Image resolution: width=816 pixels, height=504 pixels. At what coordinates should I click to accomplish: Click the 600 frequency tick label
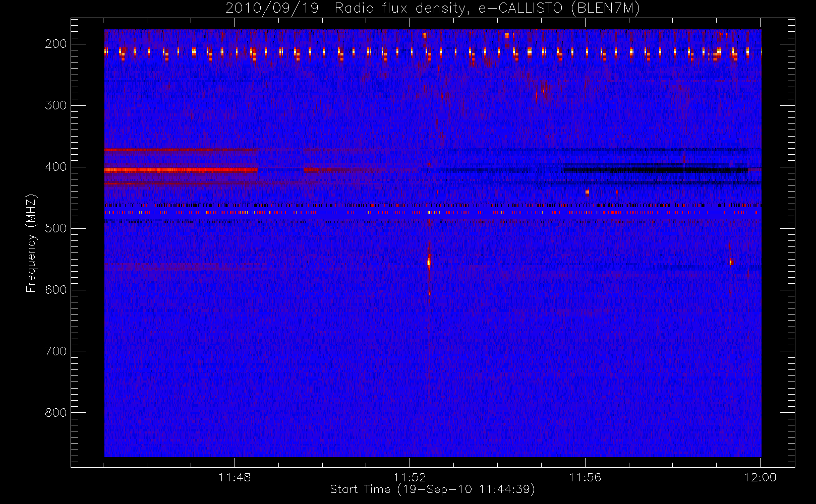point(56,290)
